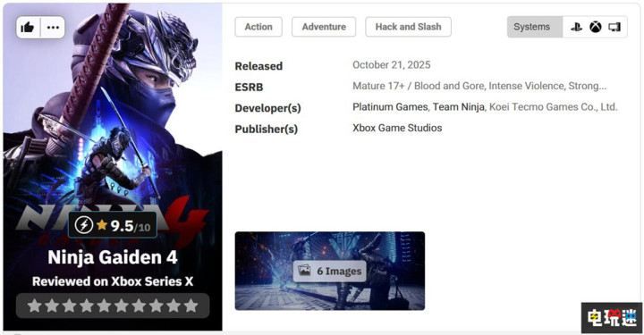
Task: Rate the game with the fifth star
Action: tap(104, 306)
